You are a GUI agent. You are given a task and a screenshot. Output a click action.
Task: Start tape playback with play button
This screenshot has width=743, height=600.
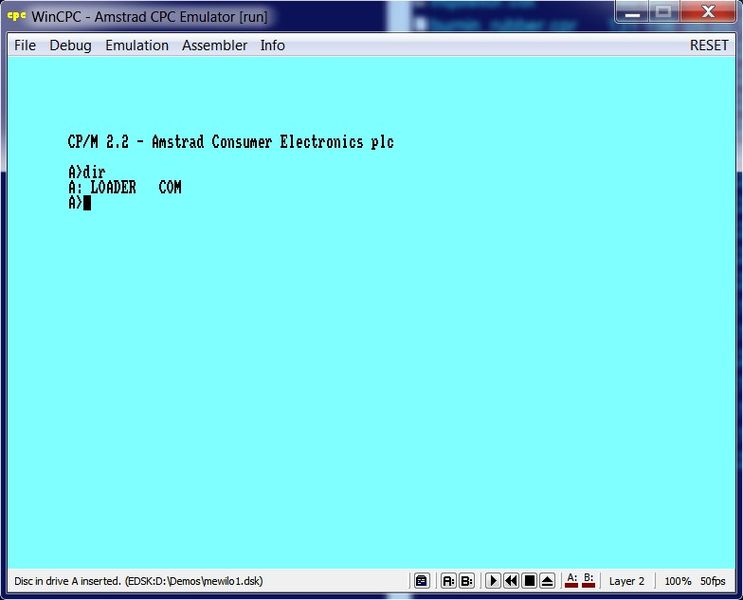[493, 581]
